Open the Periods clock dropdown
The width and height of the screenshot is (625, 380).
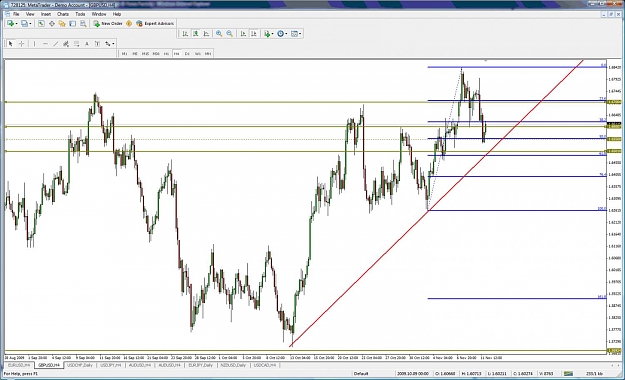282,34
